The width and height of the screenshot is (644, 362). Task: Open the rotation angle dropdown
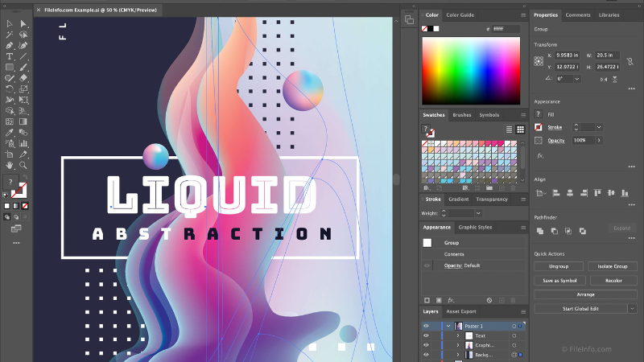point(577,79)
